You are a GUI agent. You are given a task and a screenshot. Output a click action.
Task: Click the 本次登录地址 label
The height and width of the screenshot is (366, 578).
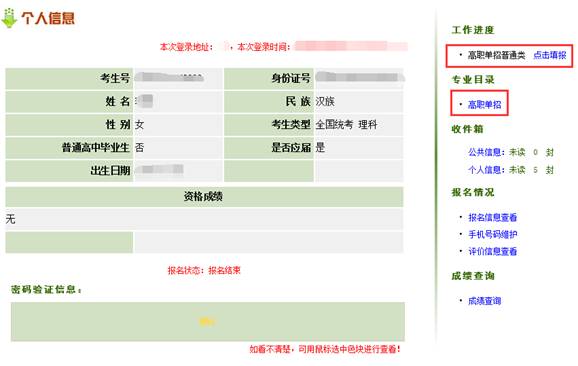186,47
